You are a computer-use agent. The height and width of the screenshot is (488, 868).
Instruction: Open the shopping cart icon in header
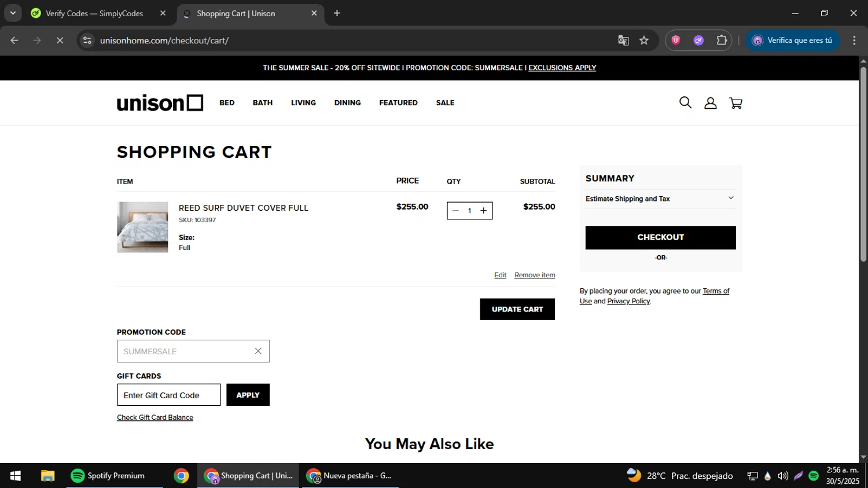point(736,103)
